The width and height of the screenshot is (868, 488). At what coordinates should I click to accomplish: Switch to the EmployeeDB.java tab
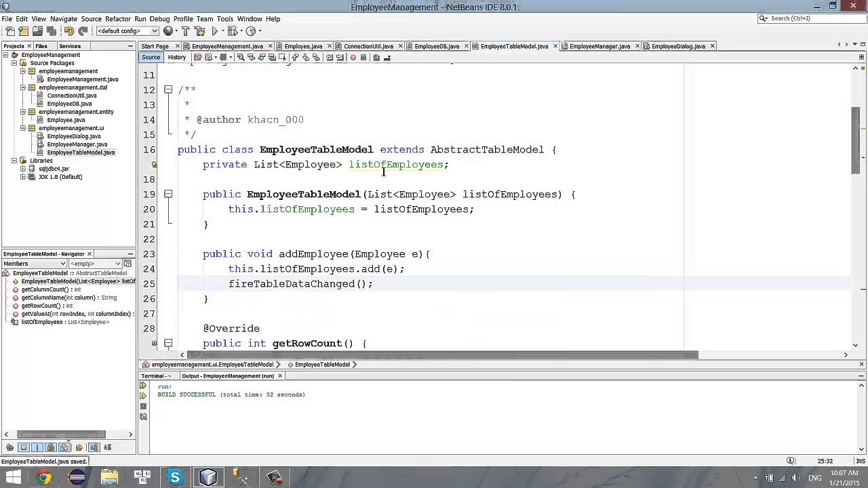[437, 46]
